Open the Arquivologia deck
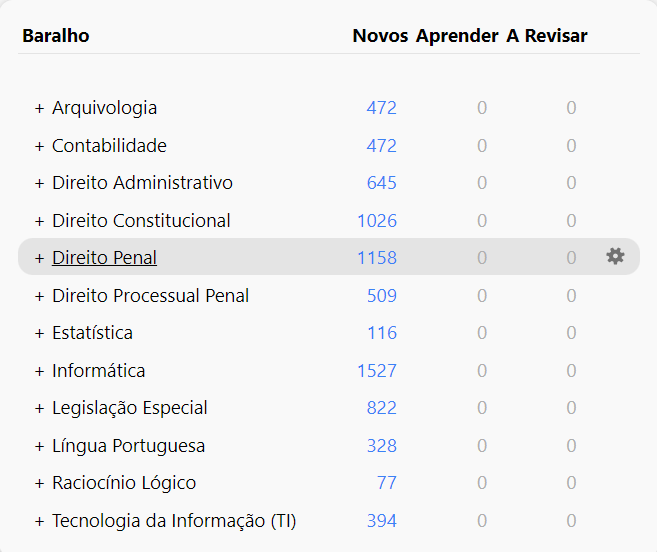 click(104, 108)
